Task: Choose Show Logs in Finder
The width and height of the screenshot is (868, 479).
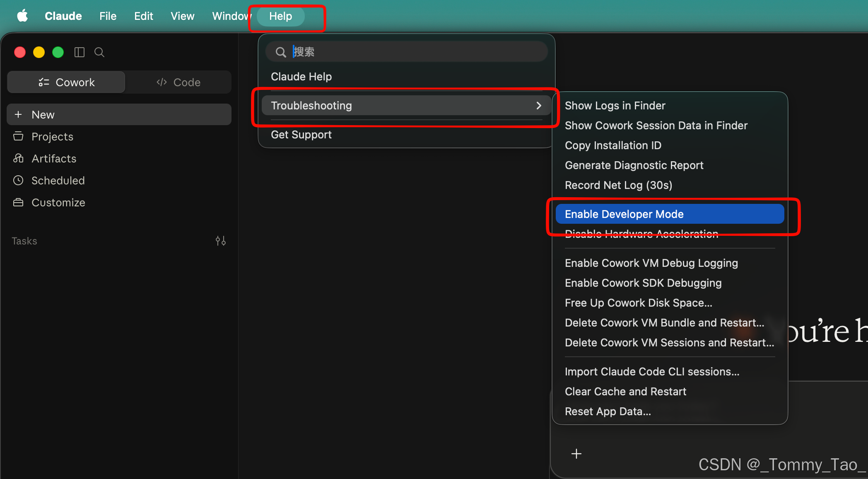Action: tap(670, 106)
